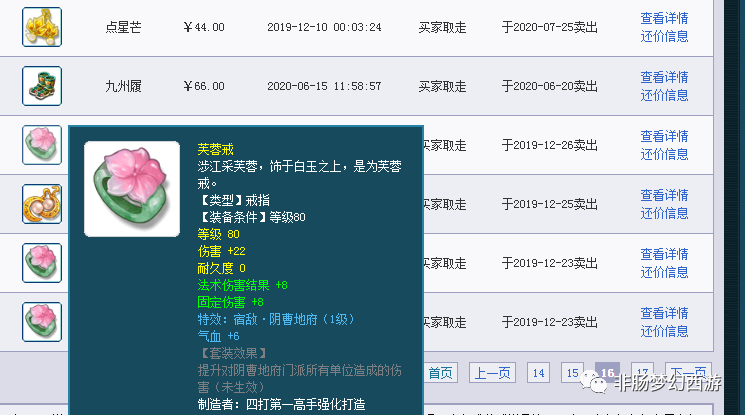Open 查看详情 for the 点星芒 listing
745x415 pixels.
point(664,18)
